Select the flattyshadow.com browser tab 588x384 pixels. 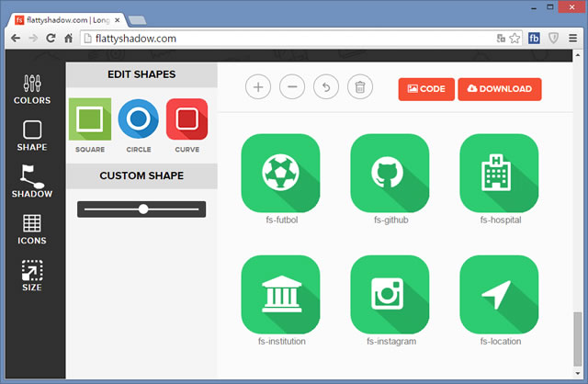[67, 20]
